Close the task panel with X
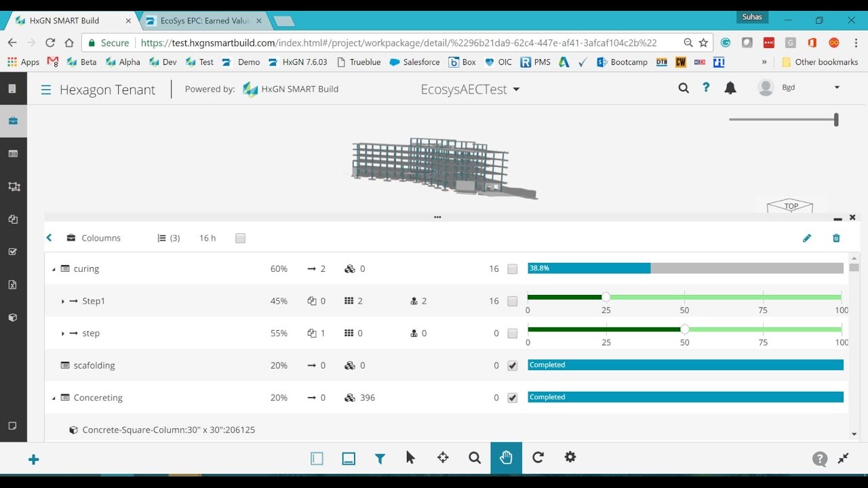The width and height of the screenshot is (868, 488). tap(852, 218)
